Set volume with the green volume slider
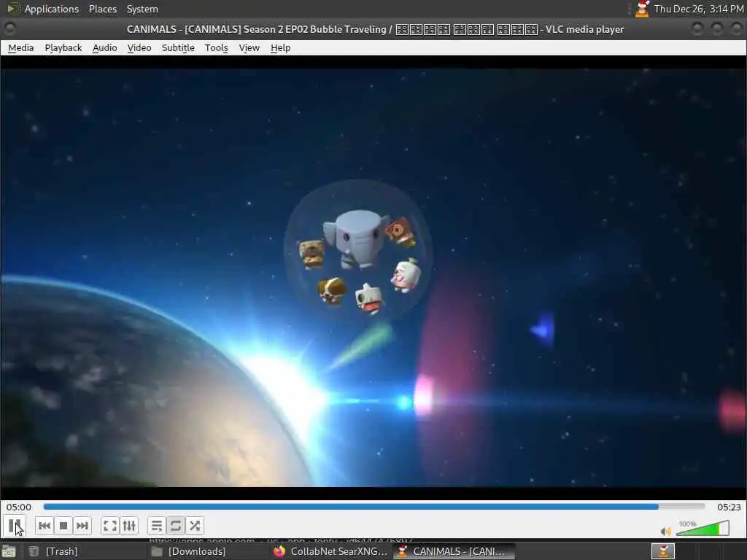Image resolution: width=747 pixels, height=560 pixels. coord(703,528)
